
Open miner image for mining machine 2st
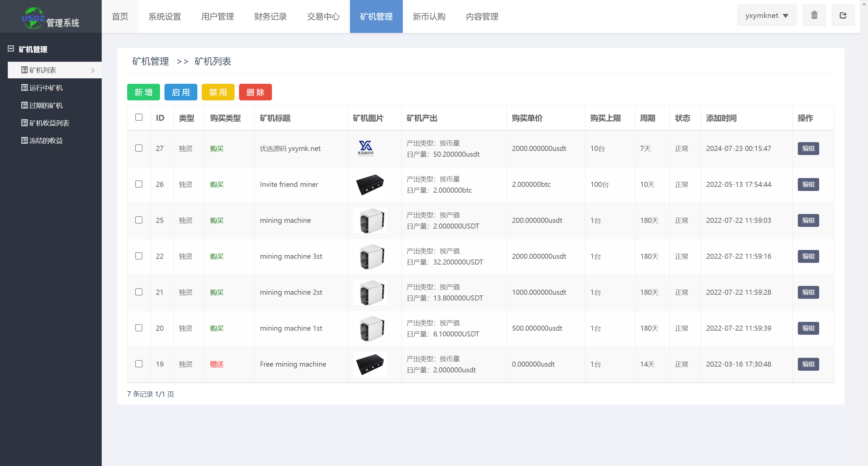370,292
